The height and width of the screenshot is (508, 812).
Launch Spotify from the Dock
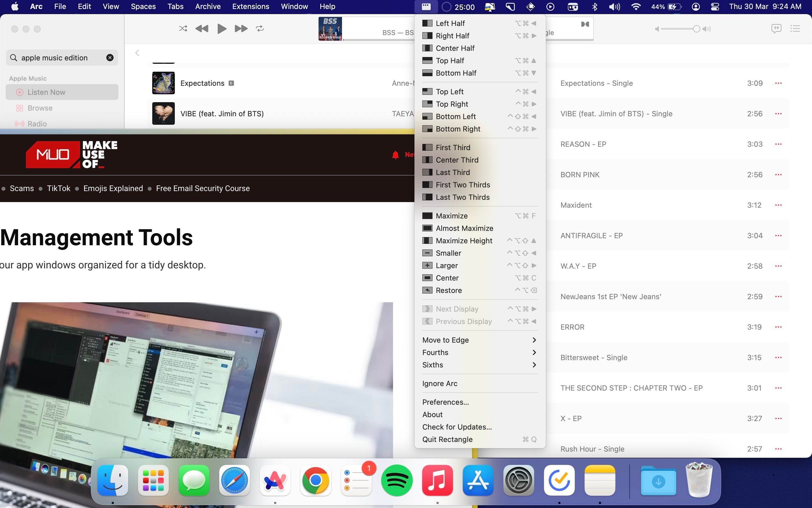pyautogui.click(x=397, y=480)
